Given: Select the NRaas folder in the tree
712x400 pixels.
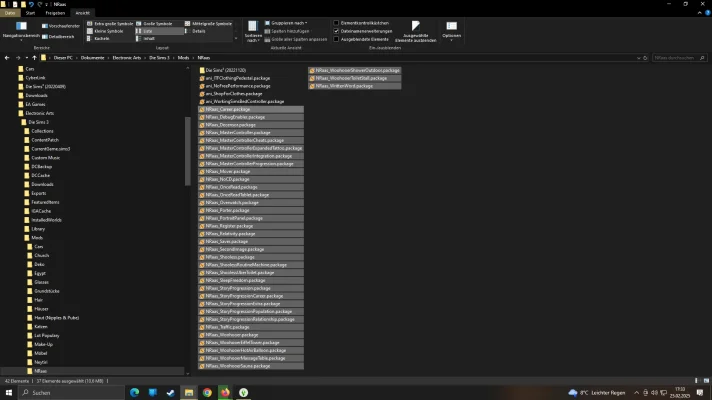Looking at the screenshot, I should click(40, 371).
